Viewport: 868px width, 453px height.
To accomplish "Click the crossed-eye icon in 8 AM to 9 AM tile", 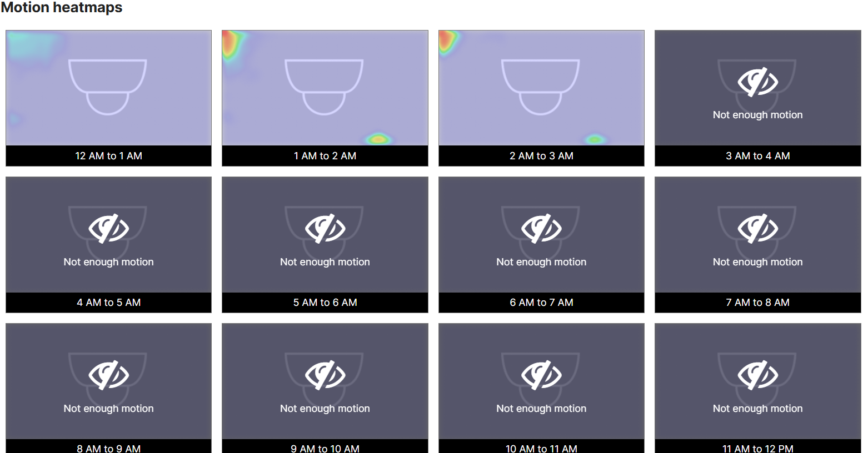I will pyautogui.click(x=108, y=375).
